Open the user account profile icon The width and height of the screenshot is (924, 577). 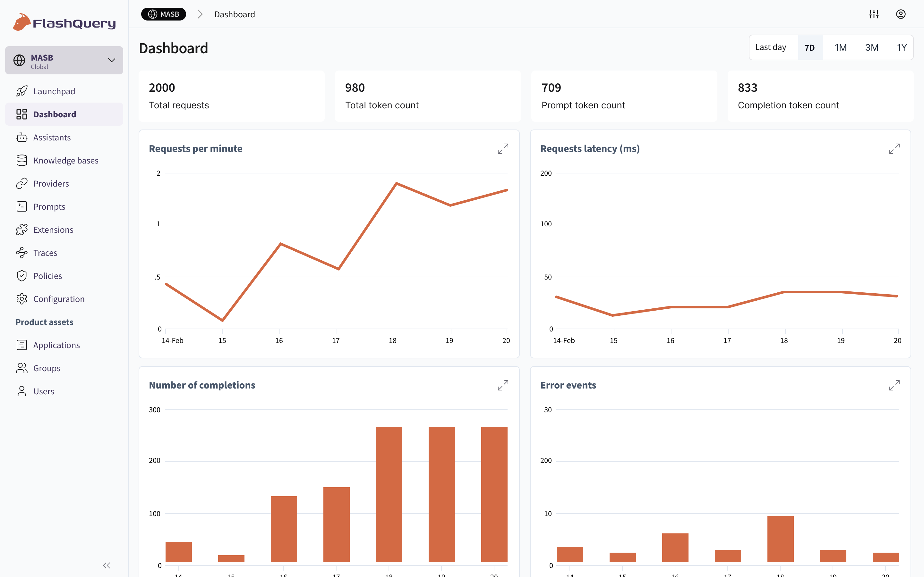click(900, 14)
